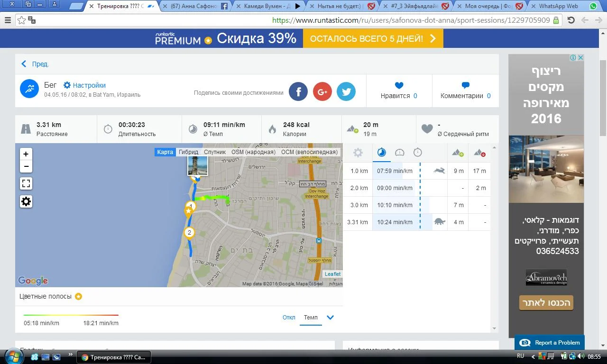Click the elevation loss column icon
607x364 pixels.
tap(480, 153)
